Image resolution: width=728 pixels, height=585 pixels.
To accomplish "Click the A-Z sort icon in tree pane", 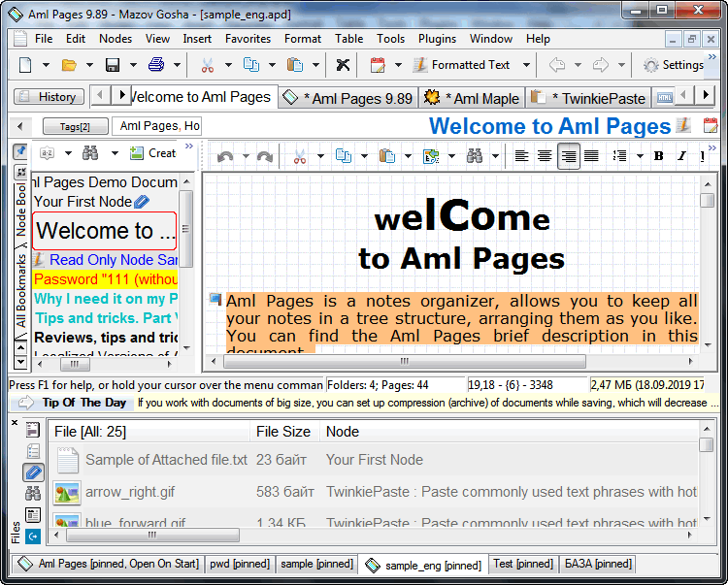I will pyautogui.click(x=47, y=153).
